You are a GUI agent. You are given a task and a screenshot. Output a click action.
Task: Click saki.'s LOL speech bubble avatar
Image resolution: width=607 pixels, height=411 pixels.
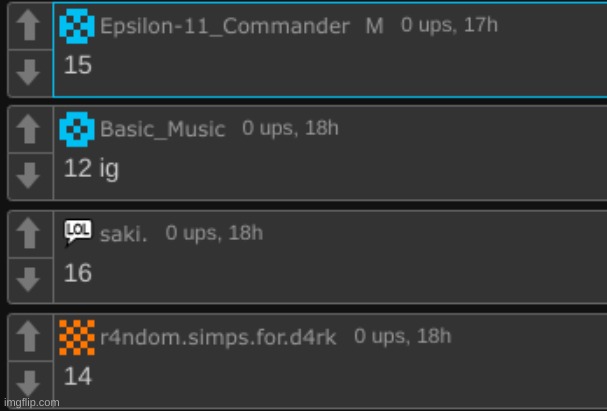[78, 232]
